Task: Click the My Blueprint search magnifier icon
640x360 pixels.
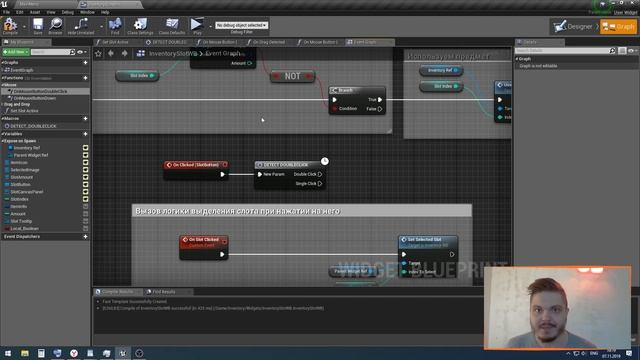Action: [72, 52]
